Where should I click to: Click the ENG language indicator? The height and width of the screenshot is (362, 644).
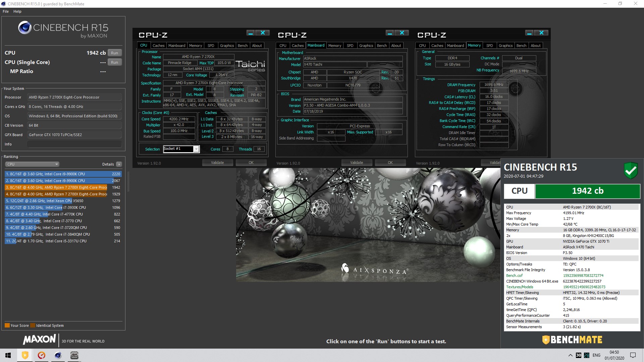pos(596,355)
